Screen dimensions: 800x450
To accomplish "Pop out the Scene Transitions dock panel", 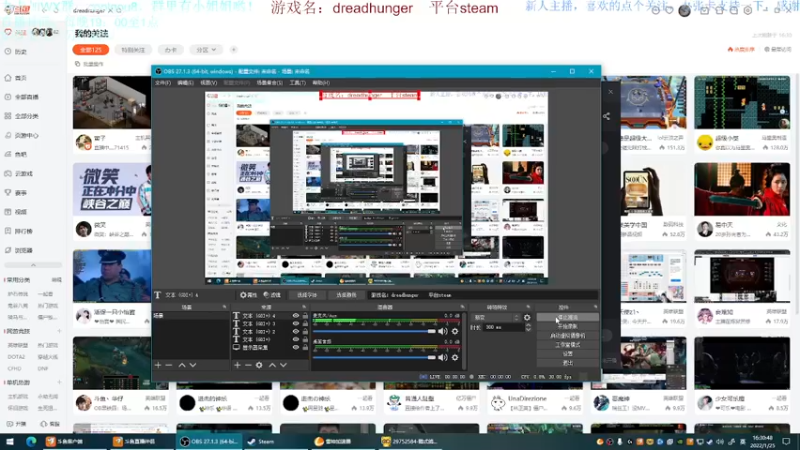I will point(528,307).
